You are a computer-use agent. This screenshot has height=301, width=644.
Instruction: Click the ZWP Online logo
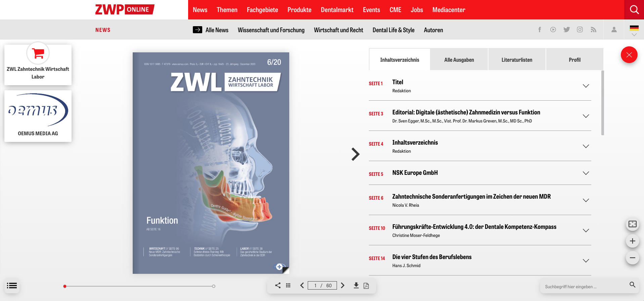(125, 9)
